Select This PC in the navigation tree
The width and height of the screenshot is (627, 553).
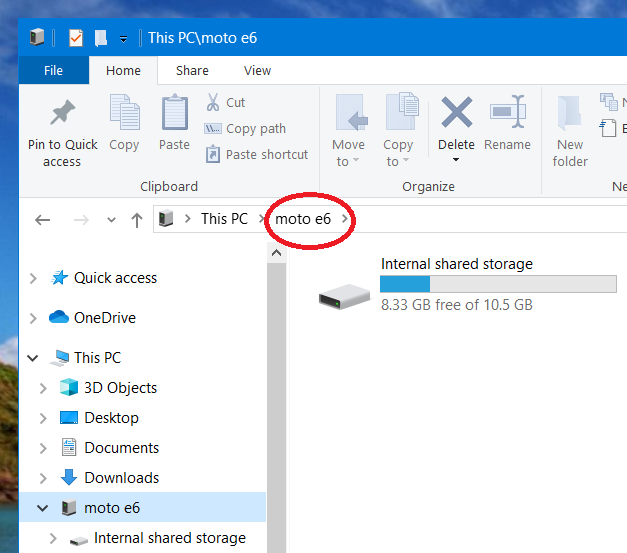coord(98,357)
